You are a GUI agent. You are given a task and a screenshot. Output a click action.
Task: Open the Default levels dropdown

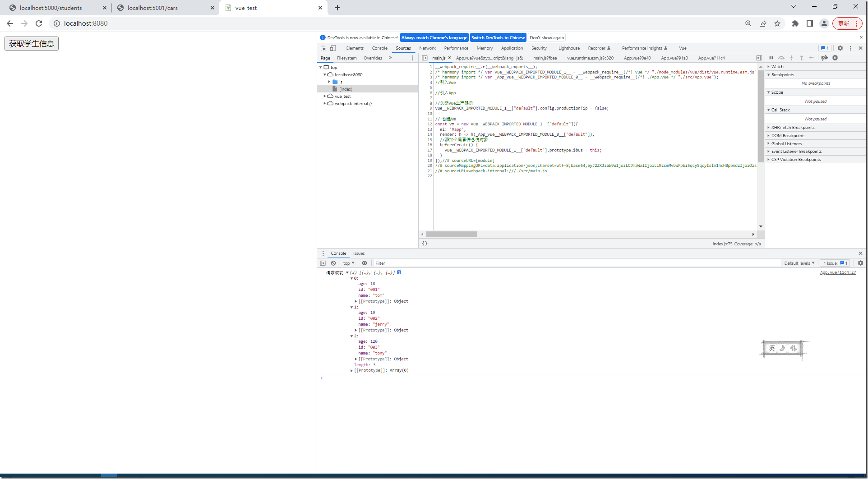[x=799, y=263]
